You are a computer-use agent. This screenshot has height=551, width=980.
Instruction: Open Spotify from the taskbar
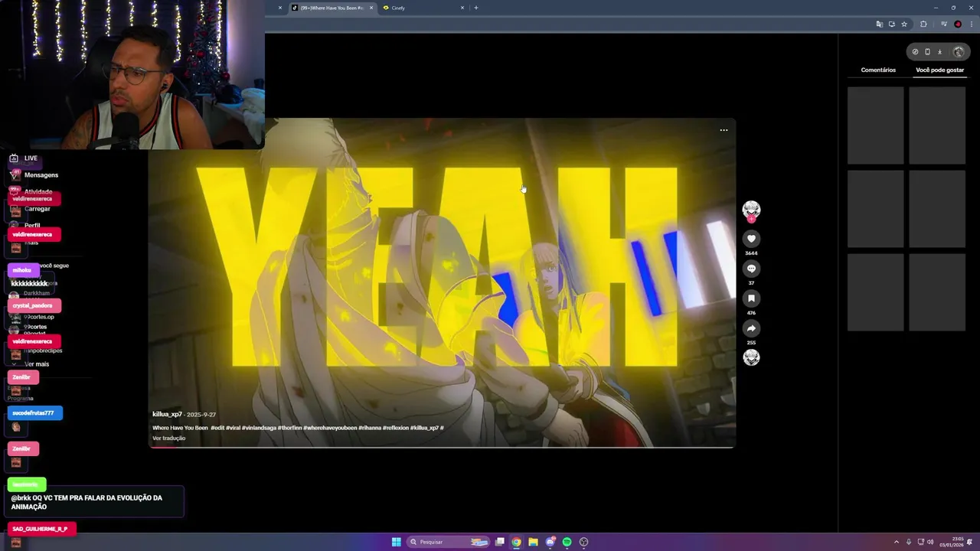pyautogui.click(x=567, y=542)
